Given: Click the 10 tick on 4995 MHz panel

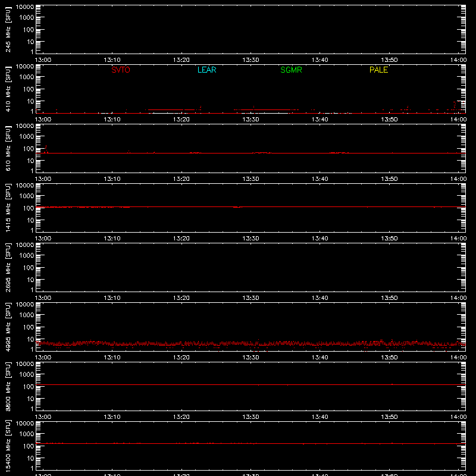Looking at the screenshot, I should (30, 339).
